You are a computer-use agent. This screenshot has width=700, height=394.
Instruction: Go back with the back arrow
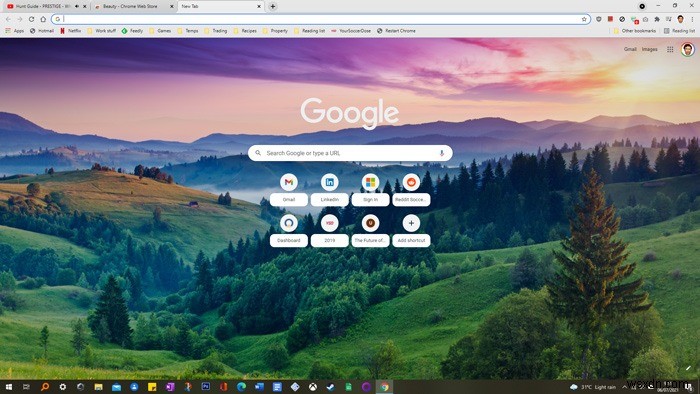coord(8,19)
